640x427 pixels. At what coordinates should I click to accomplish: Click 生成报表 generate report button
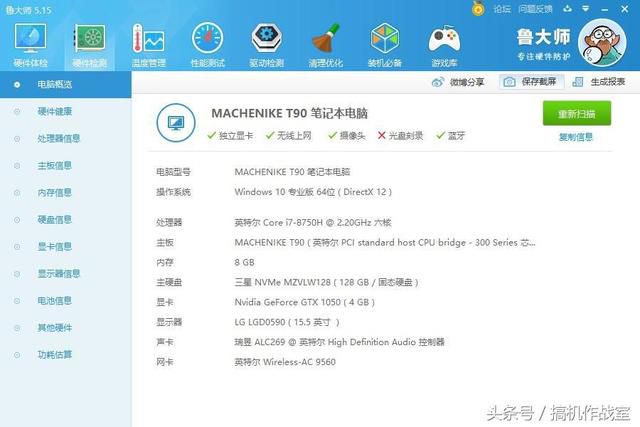[599, 82]
